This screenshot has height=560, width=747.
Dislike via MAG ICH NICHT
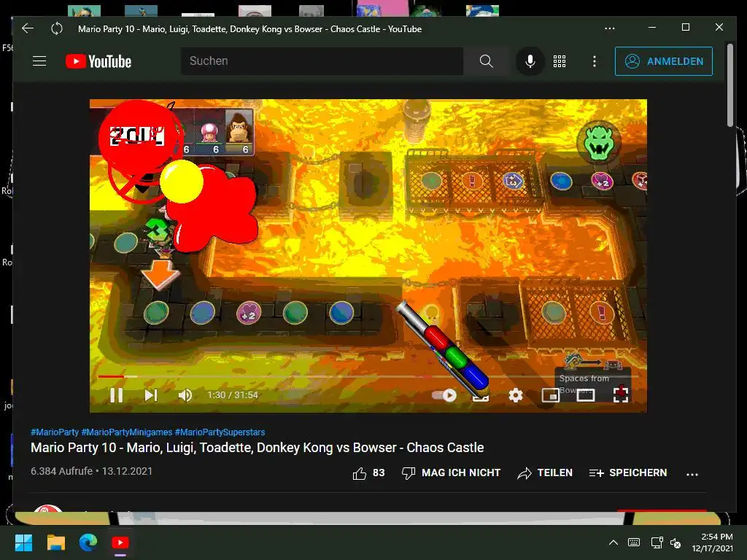click(451, 472)
